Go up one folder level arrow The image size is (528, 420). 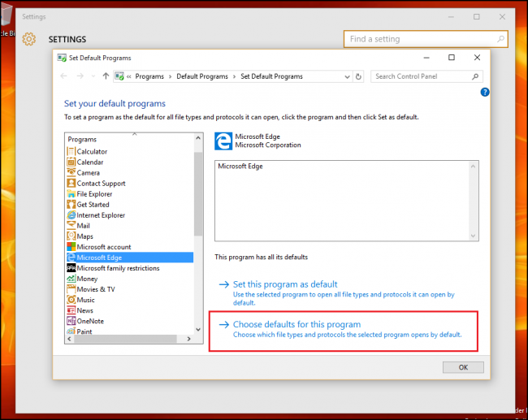106,76
